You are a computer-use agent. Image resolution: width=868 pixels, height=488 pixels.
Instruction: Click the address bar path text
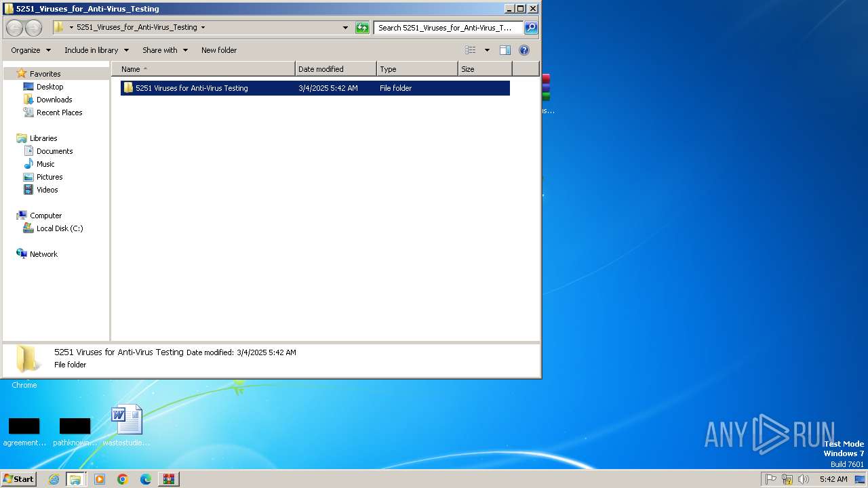[x=136, y=28]
